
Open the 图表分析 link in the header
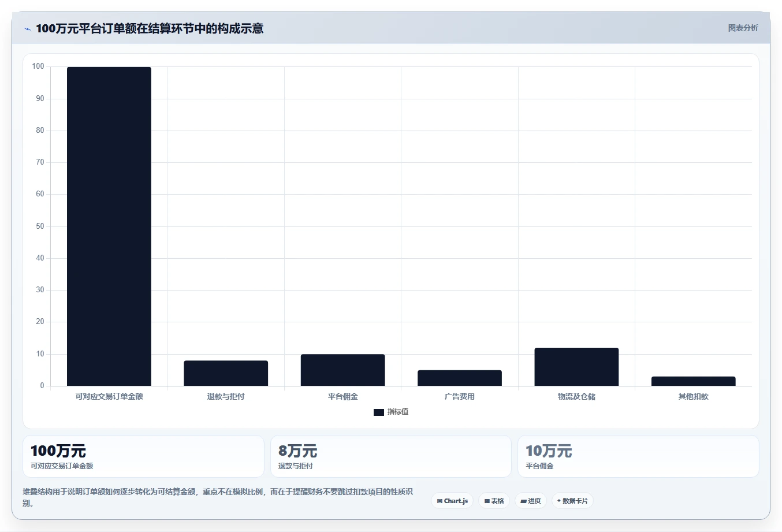[x=743, y=28]
